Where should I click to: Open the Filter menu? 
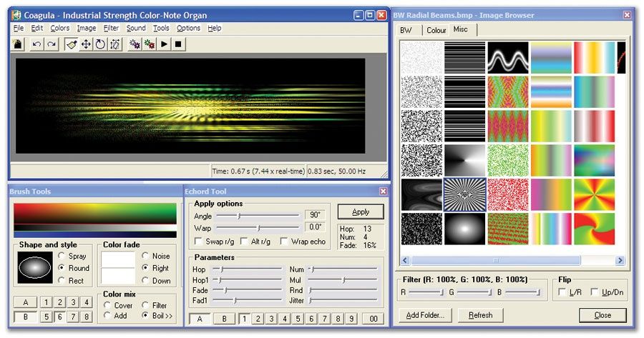pos(111,28)
